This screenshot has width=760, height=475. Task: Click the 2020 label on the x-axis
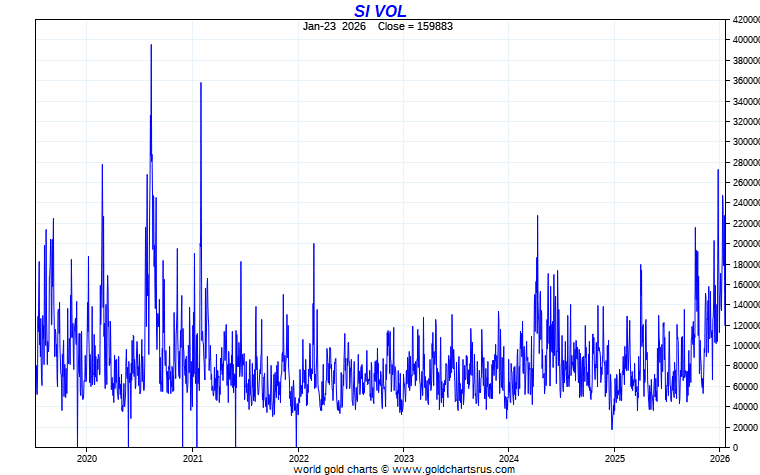tap(86, 457)
